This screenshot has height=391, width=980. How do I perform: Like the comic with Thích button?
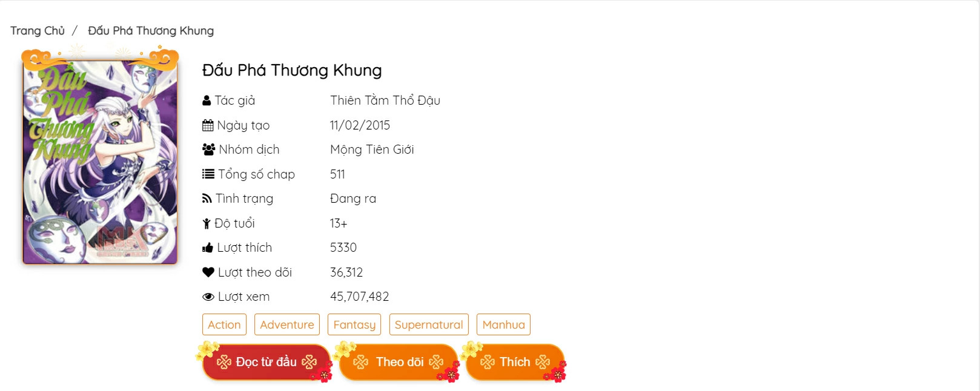515,362
